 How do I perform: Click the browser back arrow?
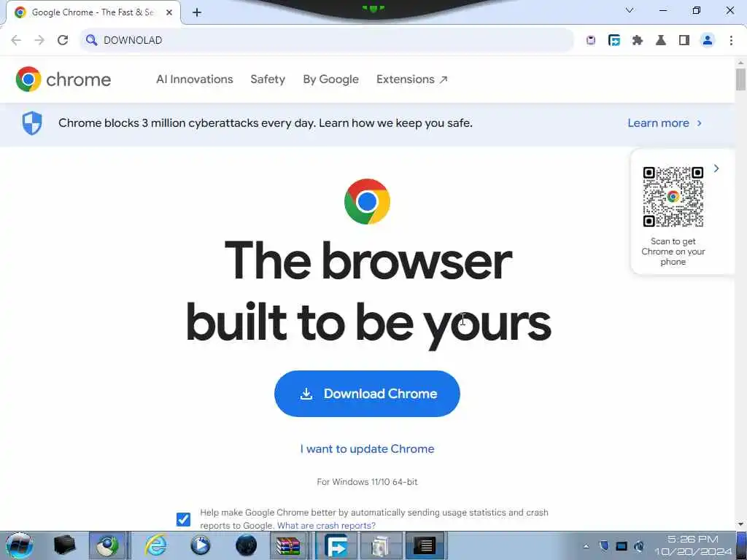[16, 40]
